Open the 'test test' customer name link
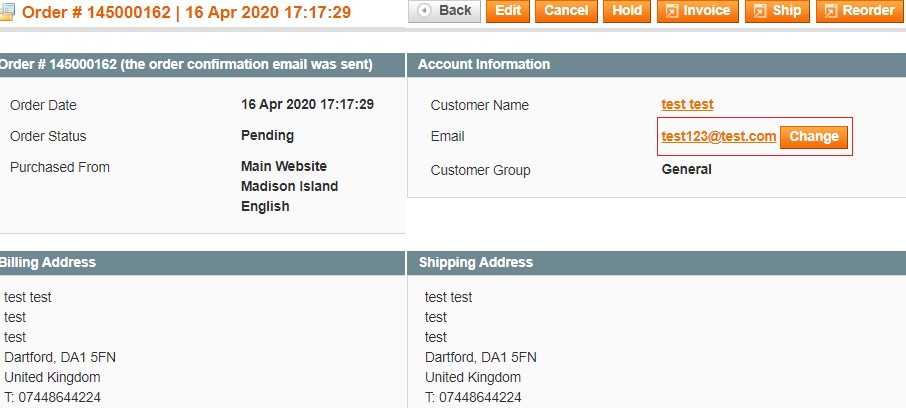Screen dimensions: 906x408 pos(687,105)
